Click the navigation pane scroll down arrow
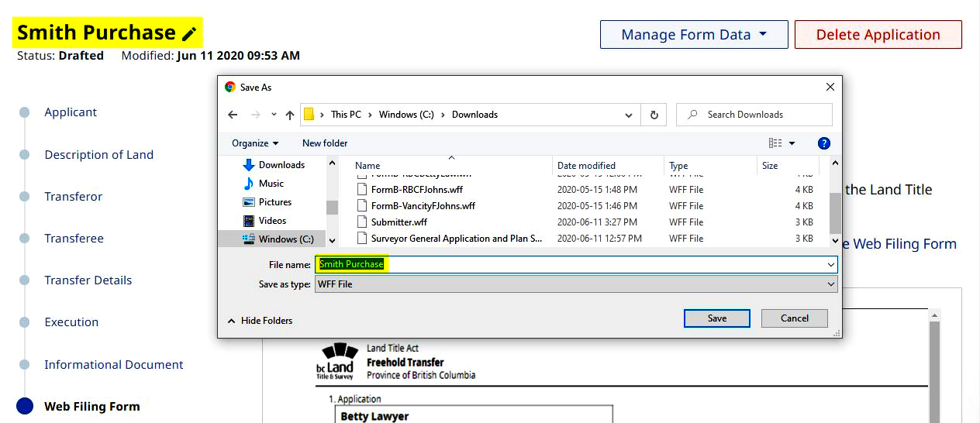Screen dimensions: 980x423 (332, 240)
